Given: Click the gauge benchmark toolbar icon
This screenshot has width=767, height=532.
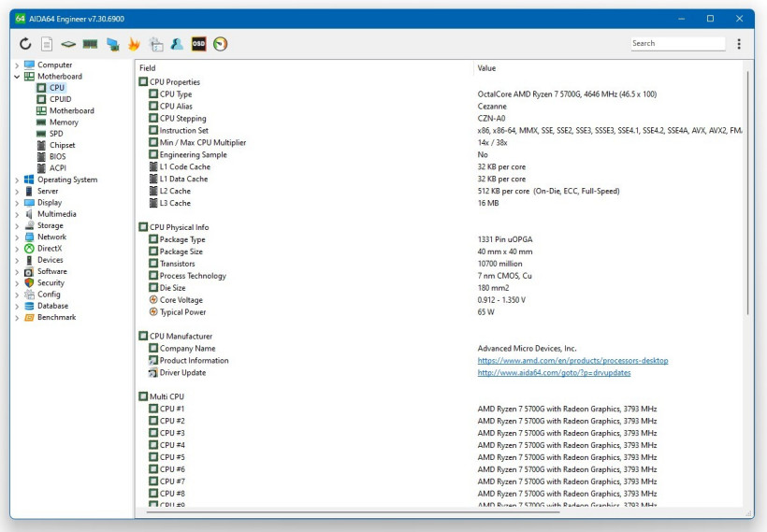Looking at the screenshot, I should click(x=220, y=44).
